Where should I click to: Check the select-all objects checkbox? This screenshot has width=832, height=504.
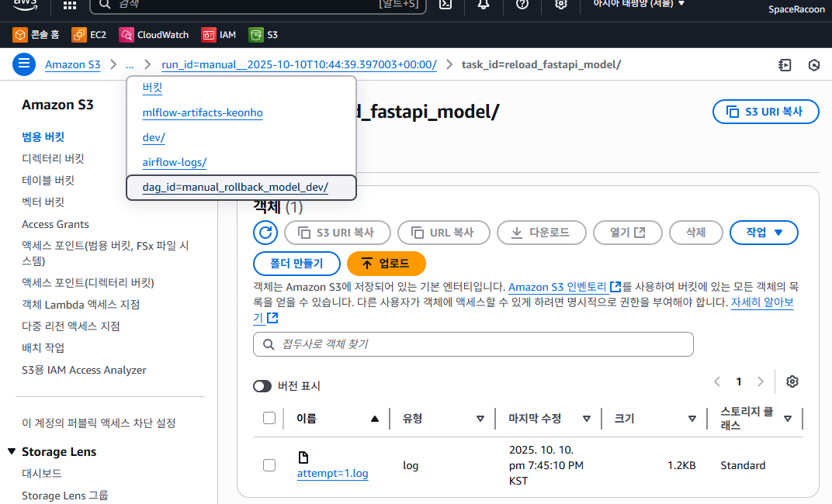tap(269, 419)
